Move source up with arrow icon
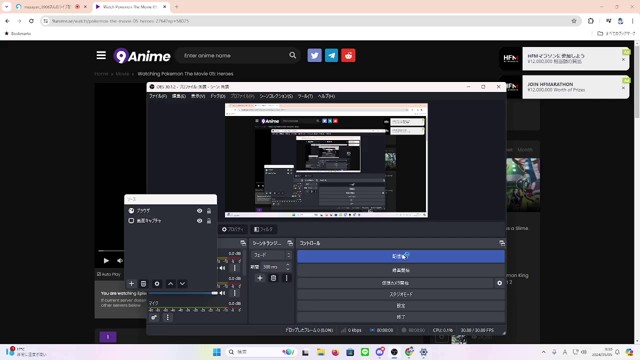The height and width of the screenshot is (360, 640). [171, 284]
